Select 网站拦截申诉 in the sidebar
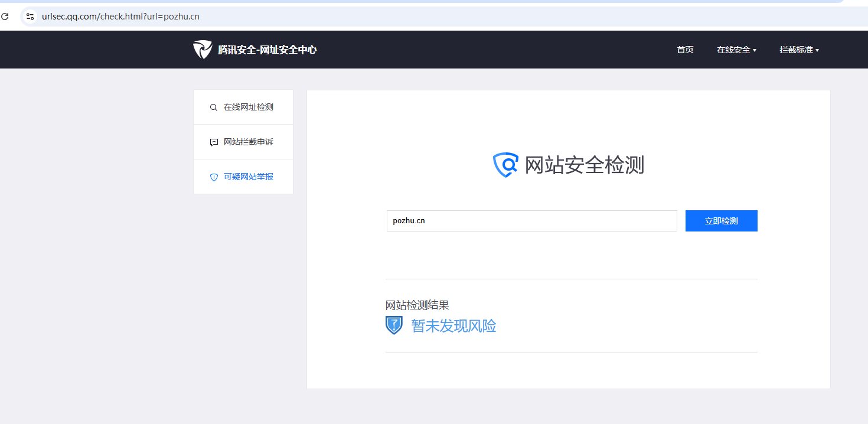Viewport: 868px width, 424px height. click(243, 142)
